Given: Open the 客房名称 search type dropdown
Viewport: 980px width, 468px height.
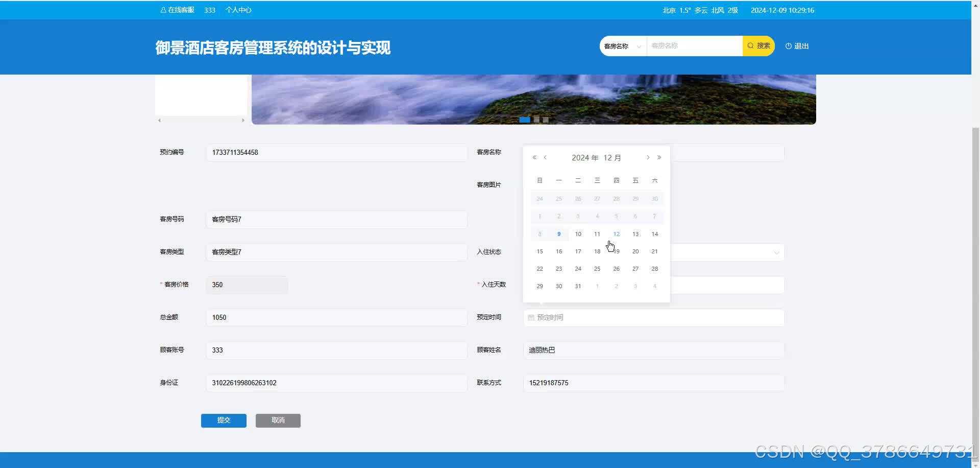Looking at the screenshot, I should tap(623, 46).
